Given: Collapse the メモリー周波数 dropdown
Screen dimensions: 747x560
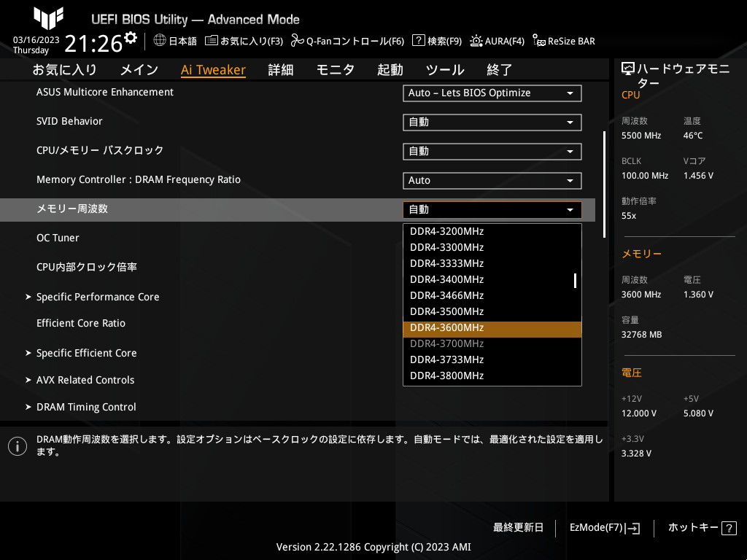Looking at the screenshot, I should (x=492, y=210).
